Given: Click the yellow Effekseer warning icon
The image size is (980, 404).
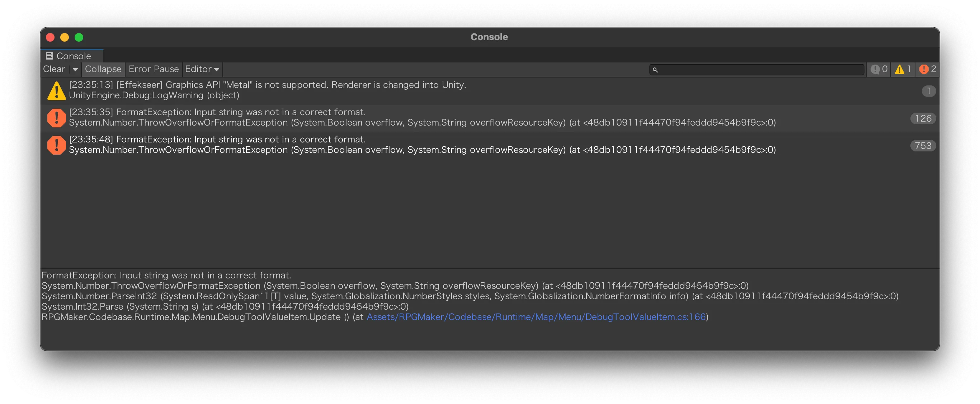Looking at the screenshot, I should point(56,90).
